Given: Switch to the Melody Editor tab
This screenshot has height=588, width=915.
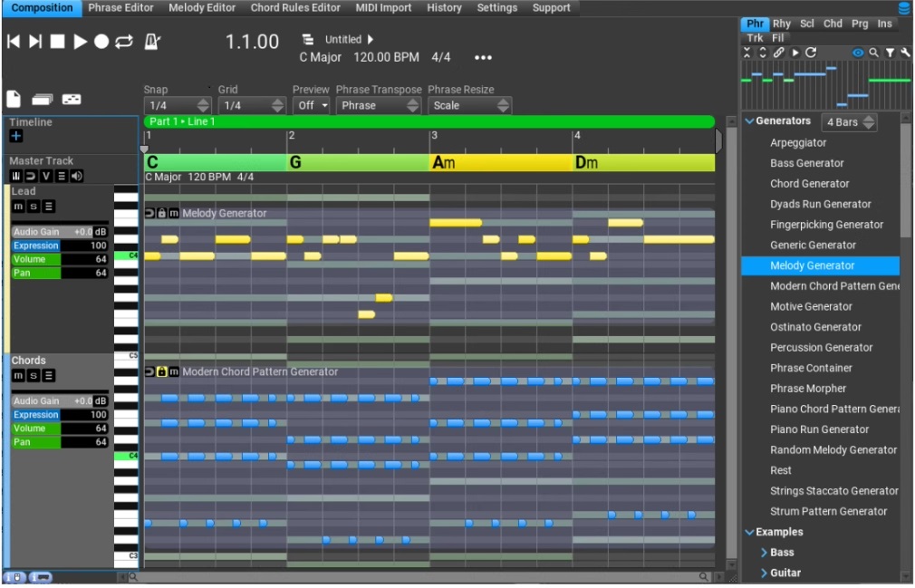Looking at the screenshot, I should pyautogui.click(x=202, y=8).
